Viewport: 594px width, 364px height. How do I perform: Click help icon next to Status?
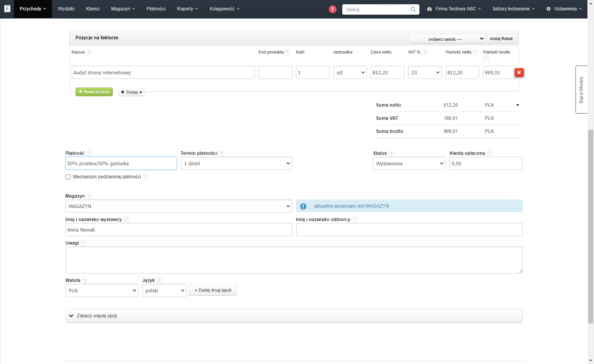click(x=391, y=153)
